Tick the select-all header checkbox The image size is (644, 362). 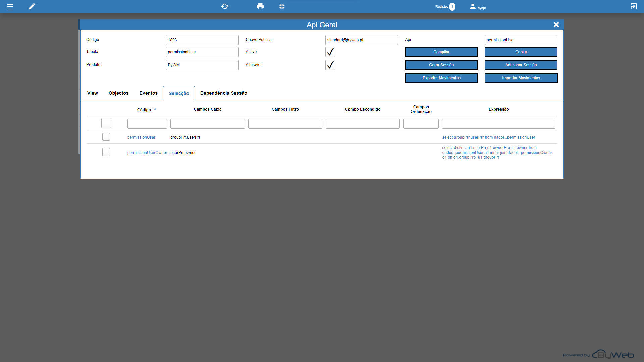(x=106, y=123)
